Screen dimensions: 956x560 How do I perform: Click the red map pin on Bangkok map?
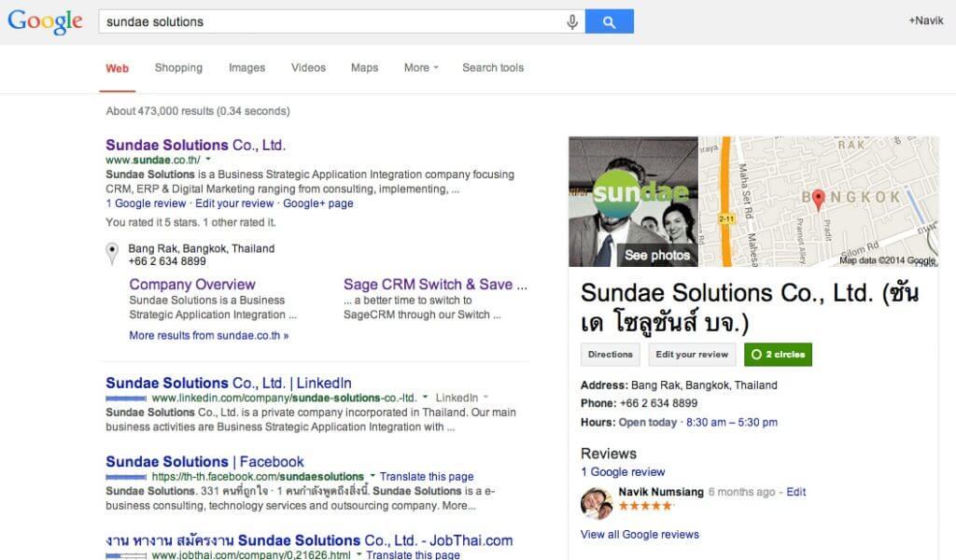(819, 198)
